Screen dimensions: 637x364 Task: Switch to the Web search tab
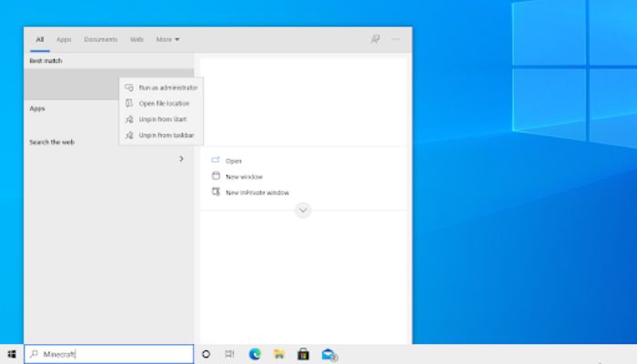click(136, 39)
